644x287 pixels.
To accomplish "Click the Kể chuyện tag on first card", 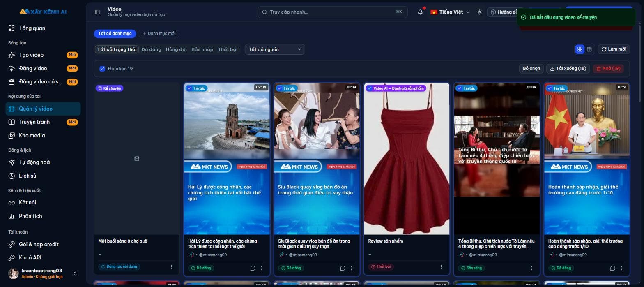I will coord(110,88).
